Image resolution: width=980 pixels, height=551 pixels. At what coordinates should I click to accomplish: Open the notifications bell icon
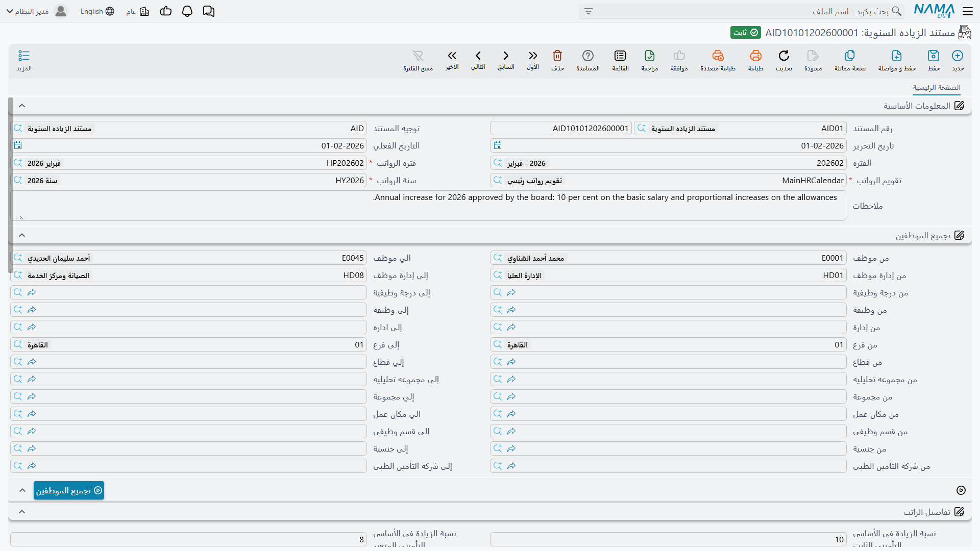[x=187, y=11]
